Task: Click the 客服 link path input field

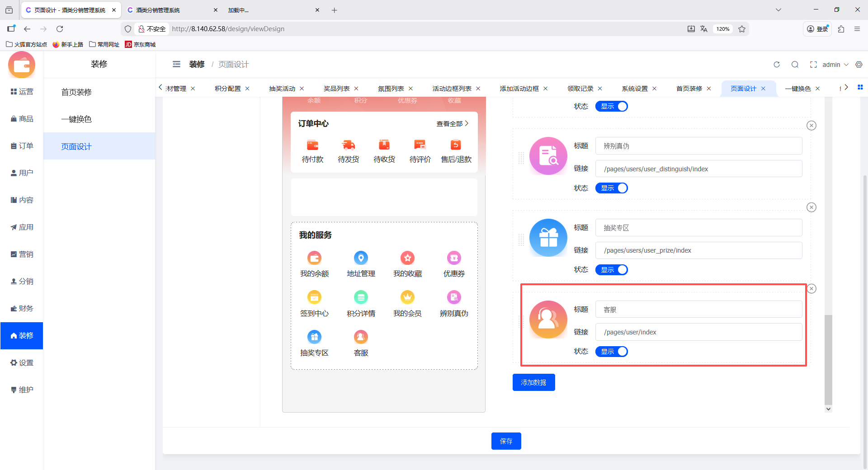Action: point(698,332)
